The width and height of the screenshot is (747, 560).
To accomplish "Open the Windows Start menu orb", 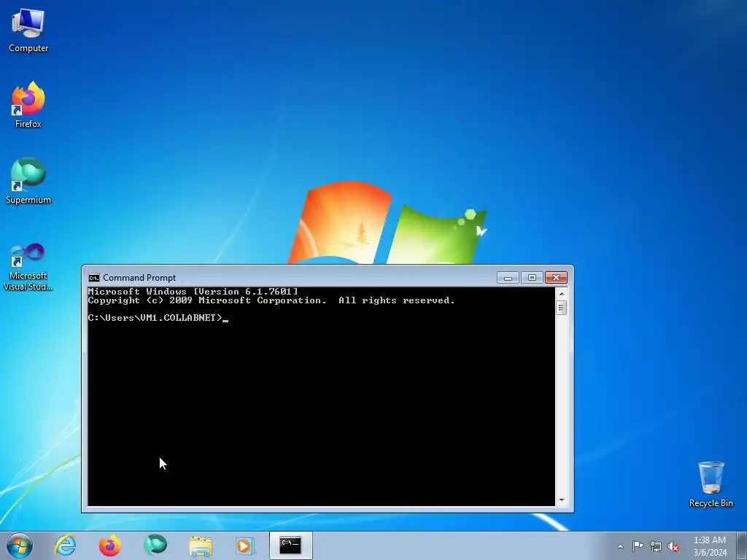I will pos(20,545).
